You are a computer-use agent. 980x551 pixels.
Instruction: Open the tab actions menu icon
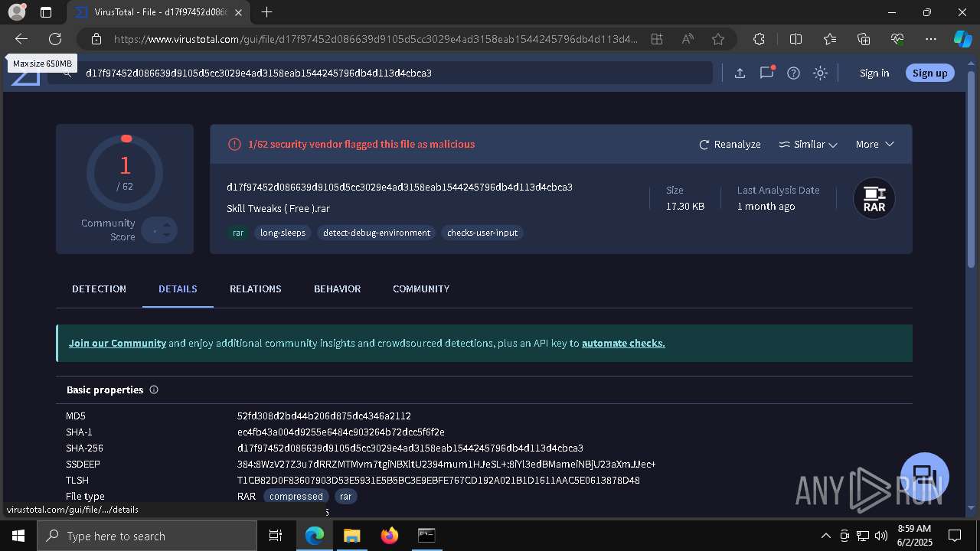(x=46, y=12)
